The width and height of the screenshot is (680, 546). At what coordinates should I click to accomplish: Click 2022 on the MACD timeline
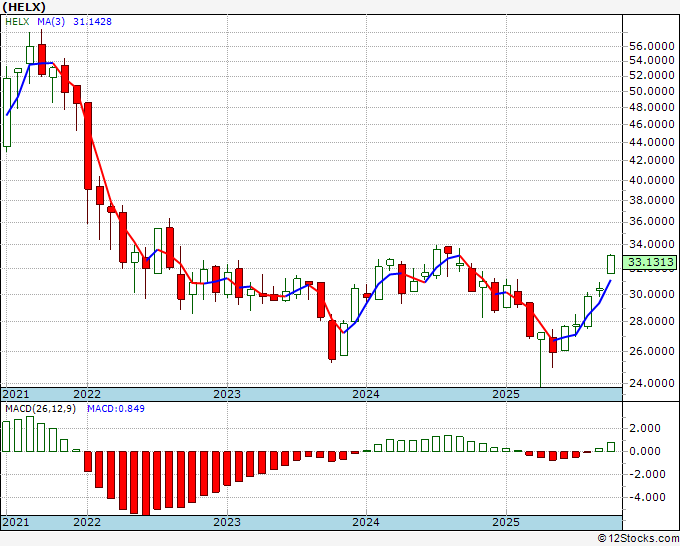(87, 522)
